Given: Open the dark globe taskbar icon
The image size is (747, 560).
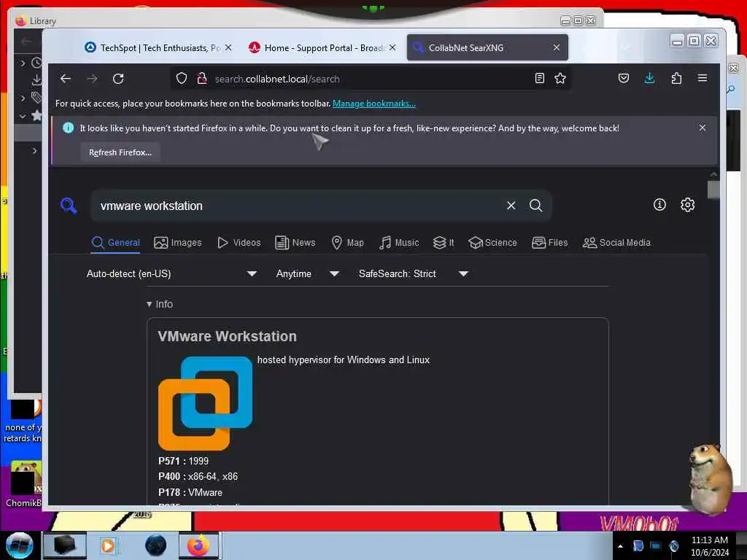Looking at the screenshot, I should pos(156,545).
